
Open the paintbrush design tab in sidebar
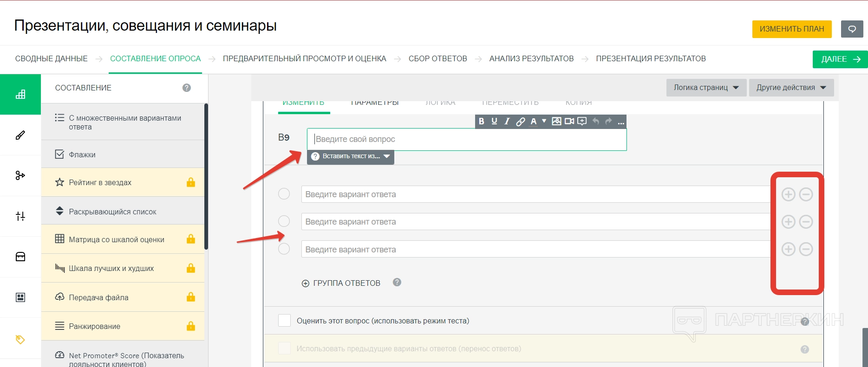(x=20, y=135)
